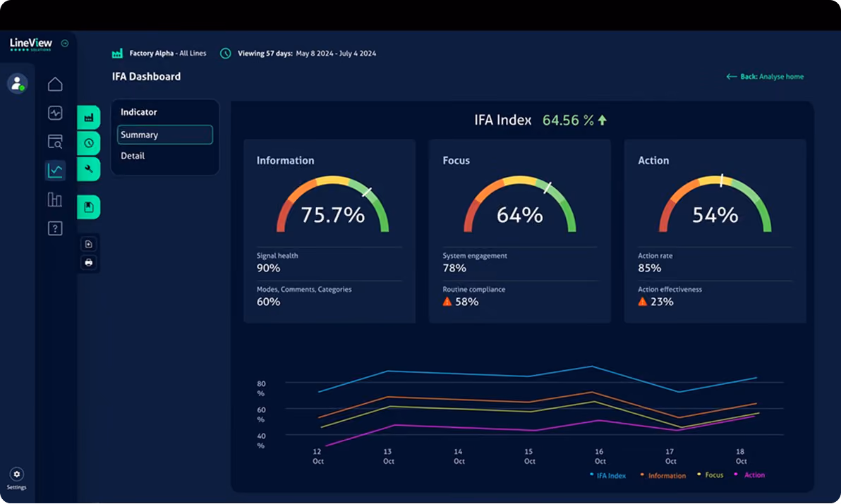Click the IFA Dashboard heading
Viewport: 841px width, 504px height.
[x=147, y=77]
